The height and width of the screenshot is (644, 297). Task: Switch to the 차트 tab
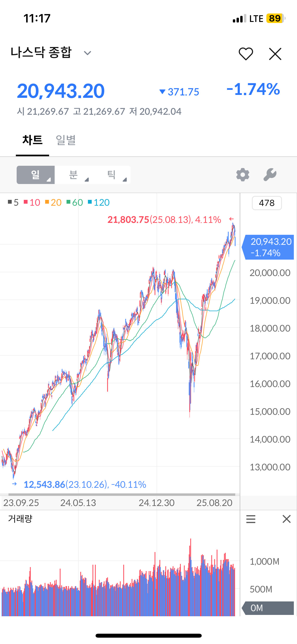tap(32, 140)
